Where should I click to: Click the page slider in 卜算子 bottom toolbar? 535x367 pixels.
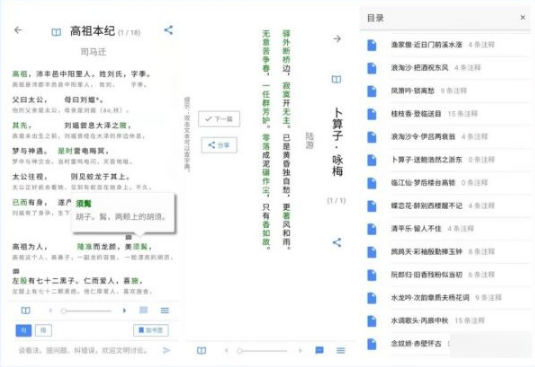262,351
